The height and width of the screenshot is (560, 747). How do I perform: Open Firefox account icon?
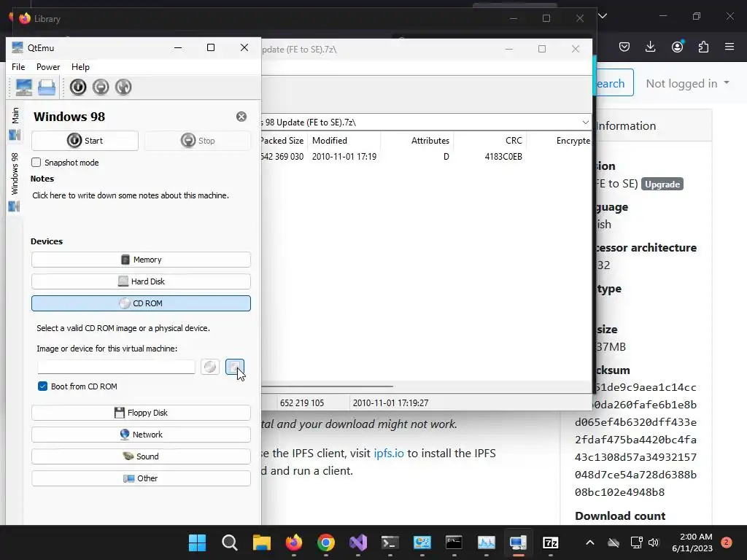pos(677,47)
